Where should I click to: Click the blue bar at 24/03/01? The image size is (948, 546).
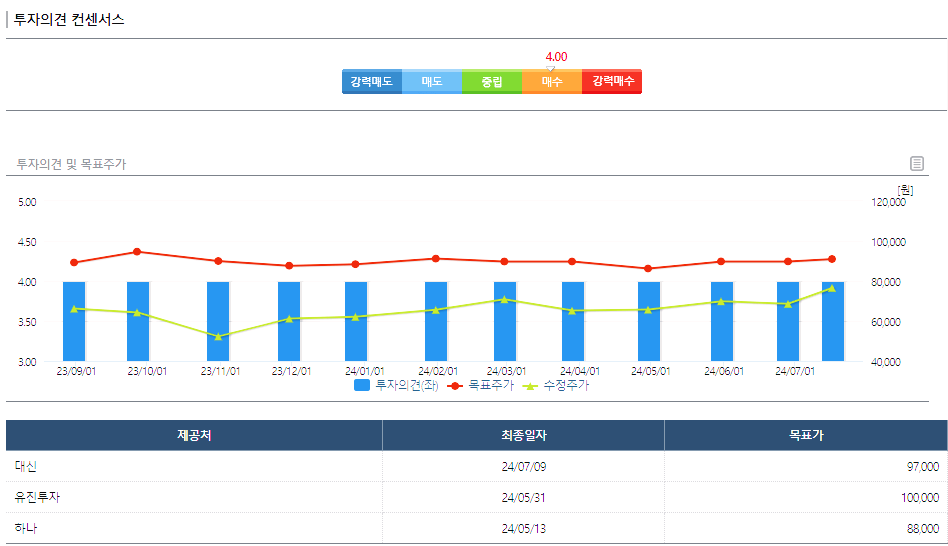[505, 322]
